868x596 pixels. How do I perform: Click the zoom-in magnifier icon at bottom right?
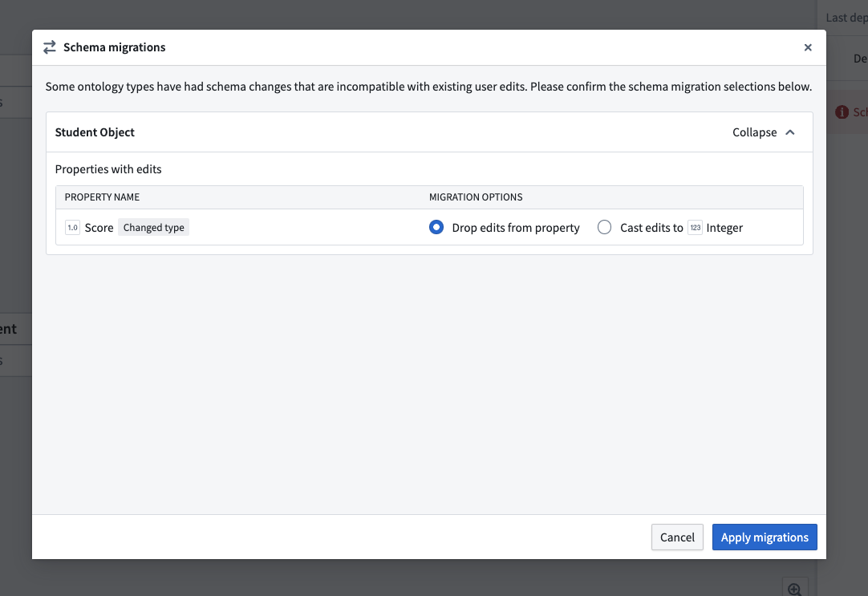795,590
